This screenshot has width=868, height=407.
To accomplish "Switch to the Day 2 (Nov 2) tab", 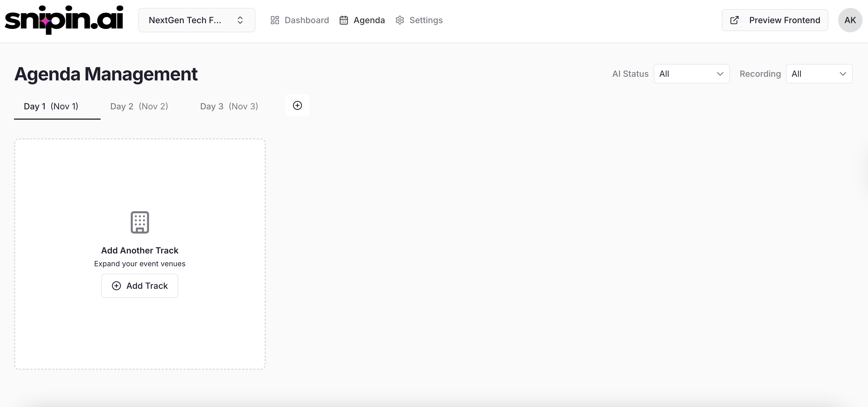I will pyautogui.click(x=139, y=106).
